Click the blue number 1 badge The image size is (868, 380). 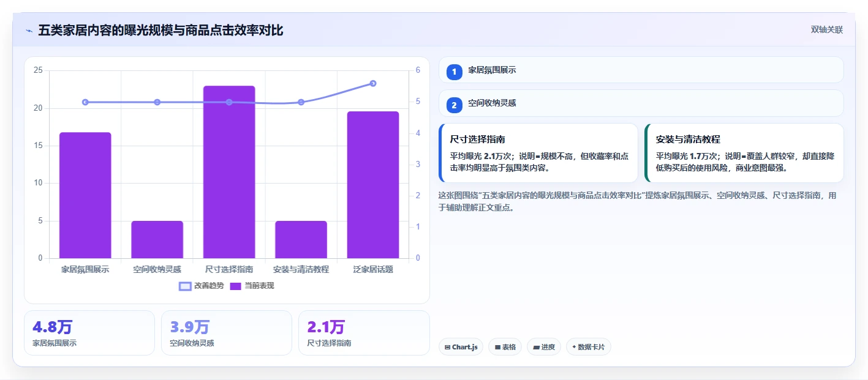454,72
